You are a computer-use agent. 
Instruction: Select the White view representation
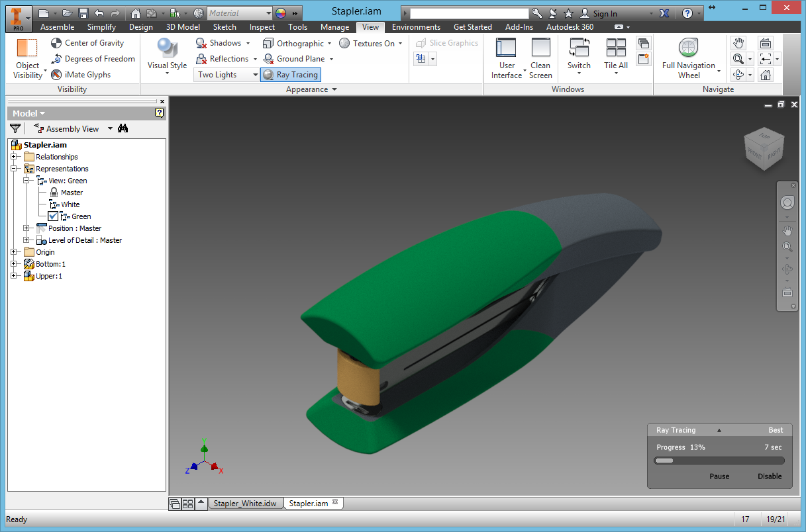(x=70, y=204)
